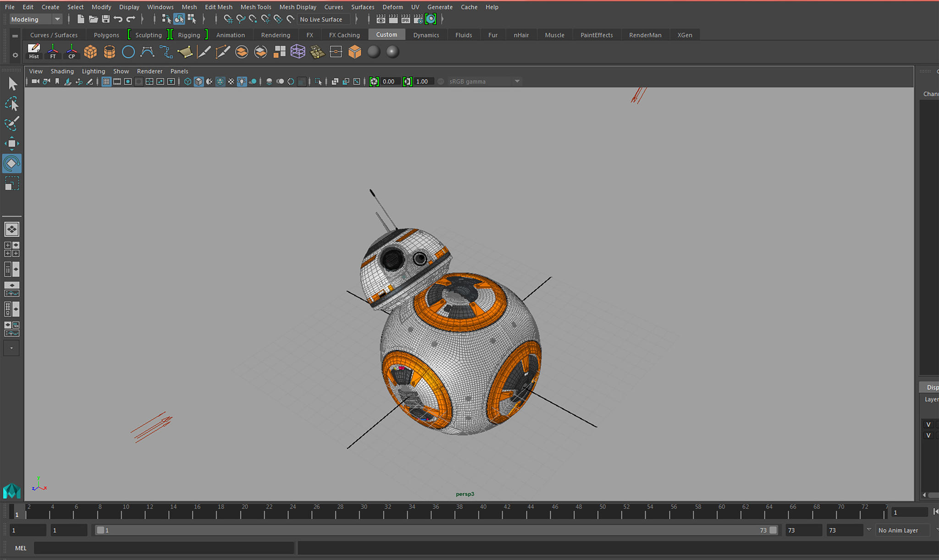This screenshot has width=939, height=560.
Task: Toggle isolate select in panel toolbar
Action: tap(318, 82)
